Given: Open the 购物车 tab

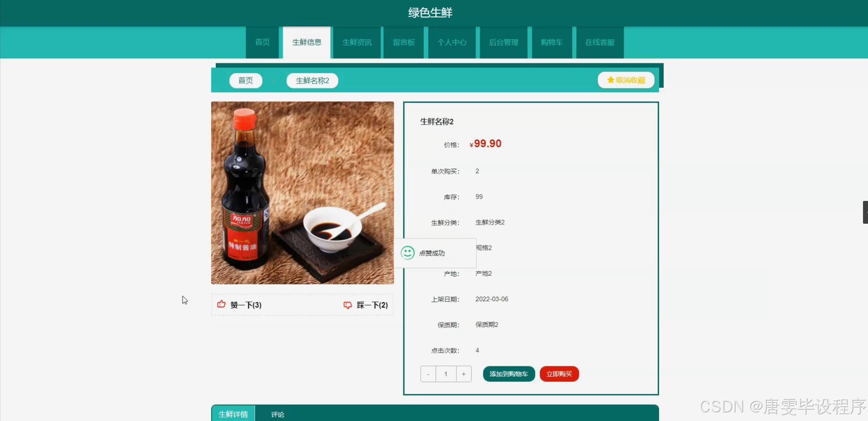Looking at the screenshot, I should 552,42.
